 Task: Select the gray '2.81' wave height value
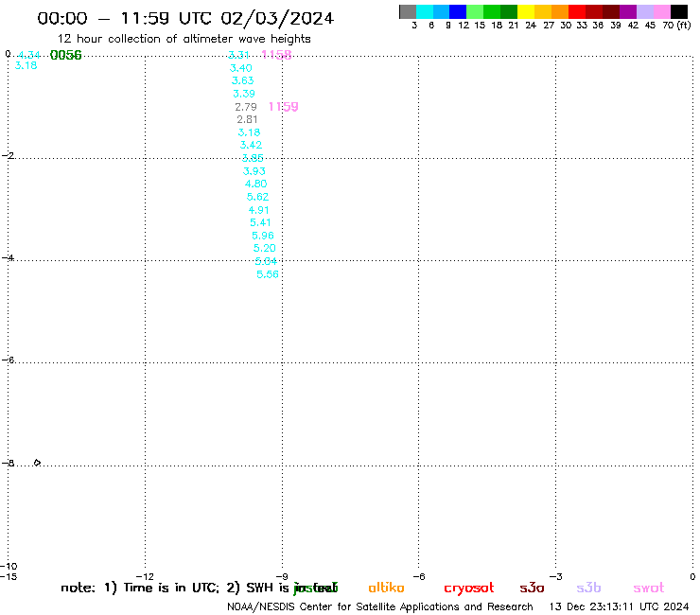click(247, 119)
